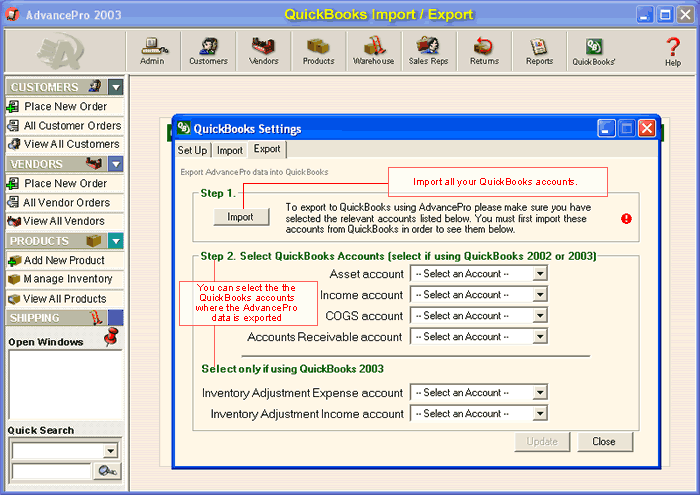Minimize the QuickBooks Settings dialog

pyautogui.click(x=606, y=128)
